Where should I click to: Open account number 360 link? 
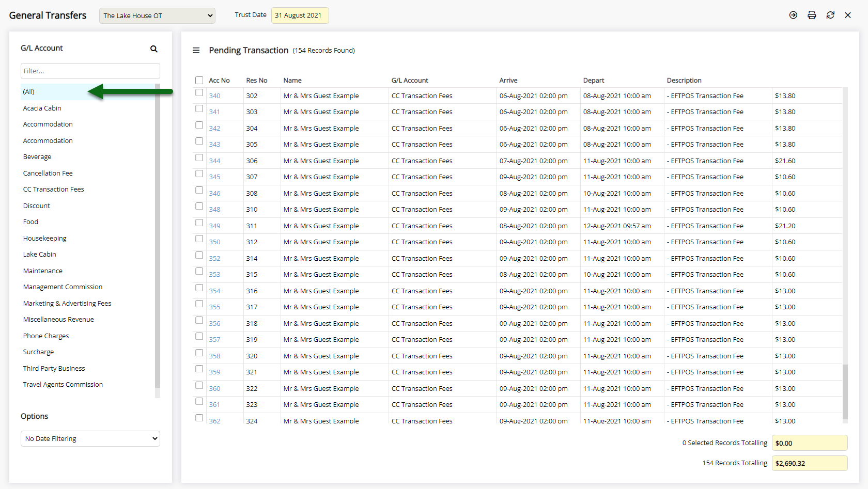click(x=214, y=389)
